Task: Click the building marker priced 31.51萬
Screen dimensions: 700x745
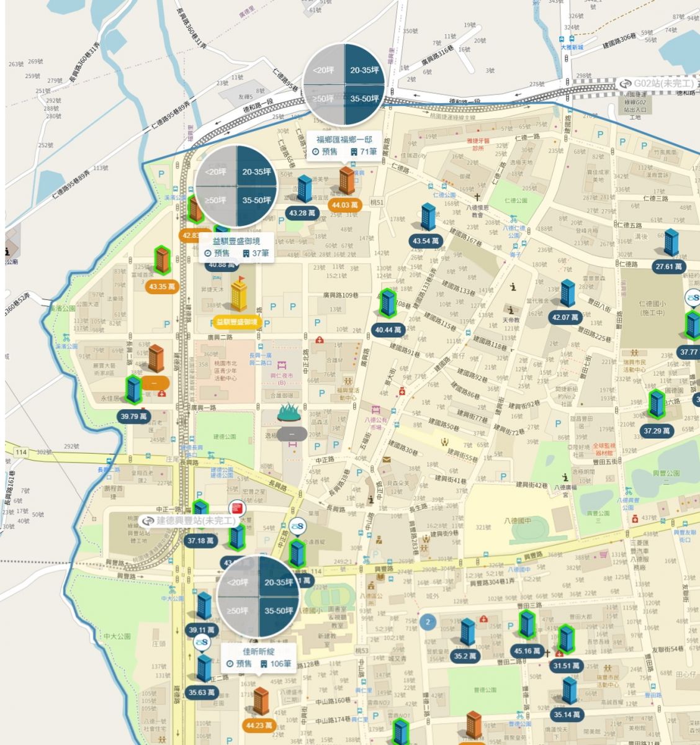Action: 566,639
